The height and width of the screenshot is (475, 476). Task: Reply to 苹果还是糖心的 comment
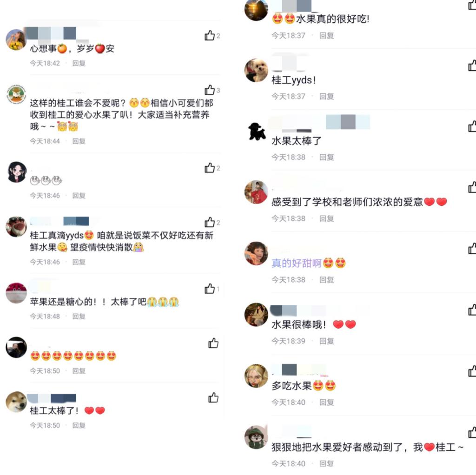pos(79,316)
